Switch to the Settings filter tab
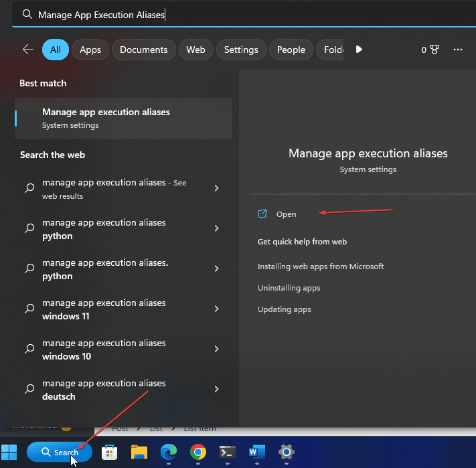Image resolution: width=476 pixels, height=468 pixels. (241, 50)
